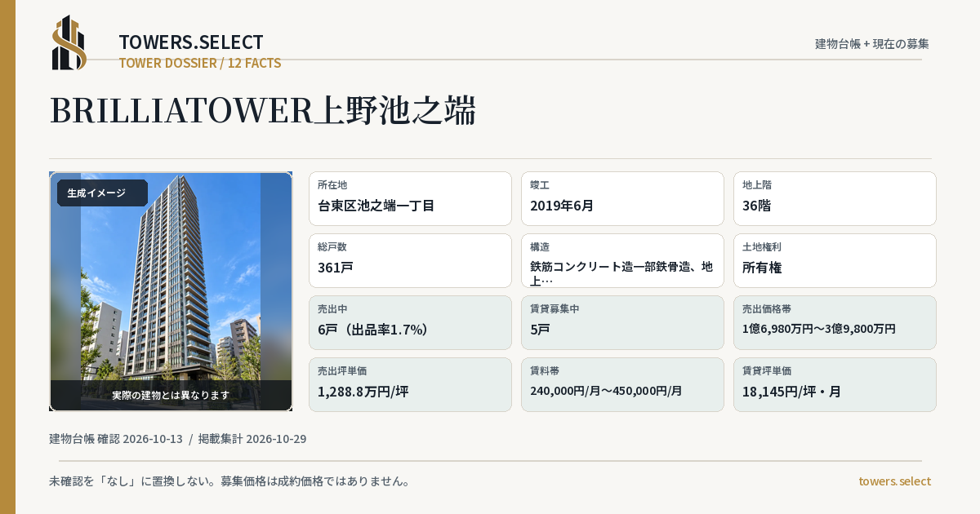Click the BRILLIATOWER上野池之端 title
The height and width of the screenshot is (514, 980).
[262, 110]
